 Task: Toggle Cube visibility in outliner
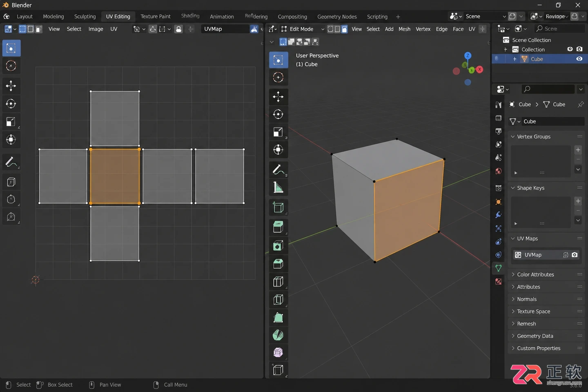click(x=579, y=59)
